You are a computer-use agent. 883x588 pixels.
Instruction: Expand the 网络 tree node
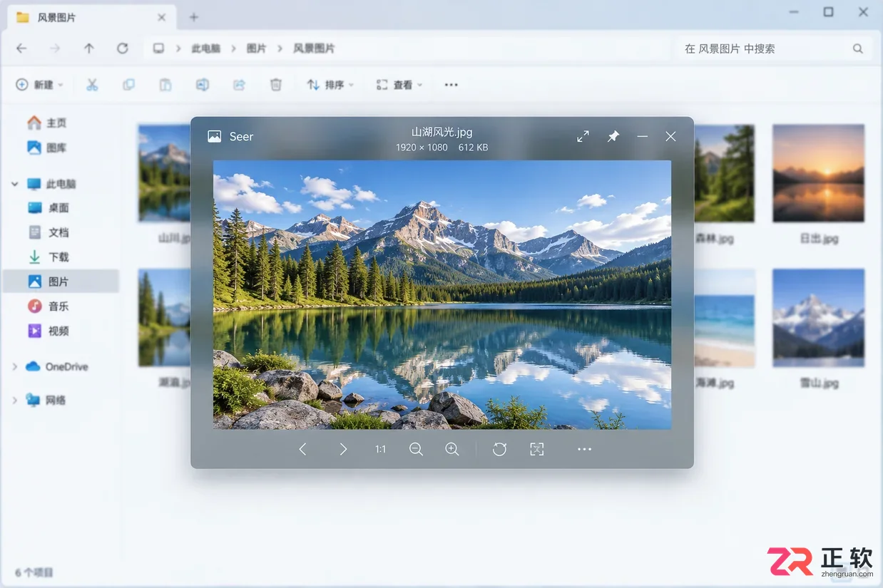[14, 401]
